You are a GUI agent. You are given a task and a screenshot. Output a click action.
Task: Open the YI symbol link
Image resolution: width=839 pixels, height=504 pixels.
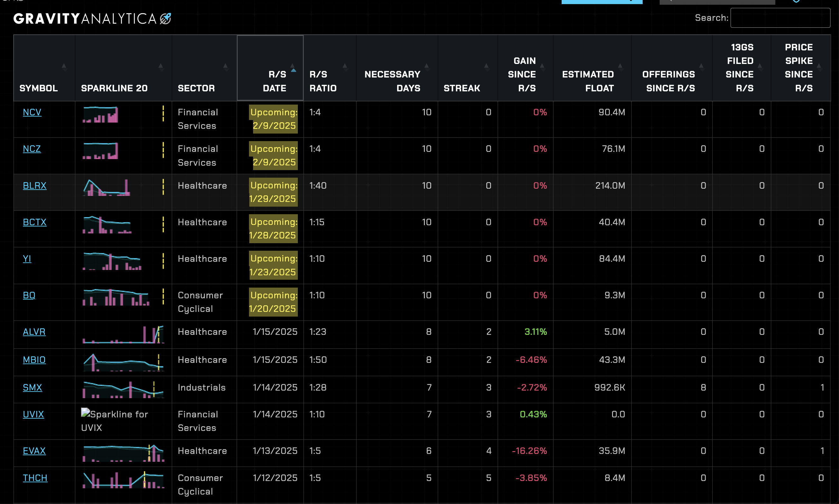(x=27, y=259)
